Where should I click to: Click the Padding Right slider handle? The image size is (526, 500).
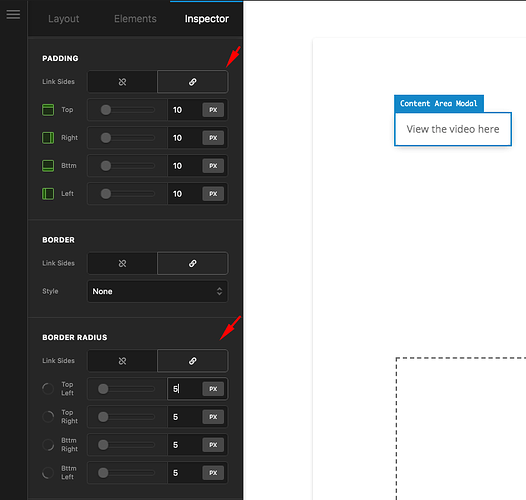click(106, 138)
